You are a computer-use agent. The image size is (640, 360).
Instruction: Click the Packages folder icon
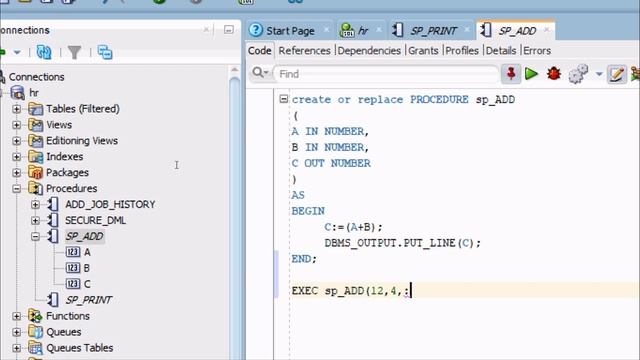(x=36, y=173)
